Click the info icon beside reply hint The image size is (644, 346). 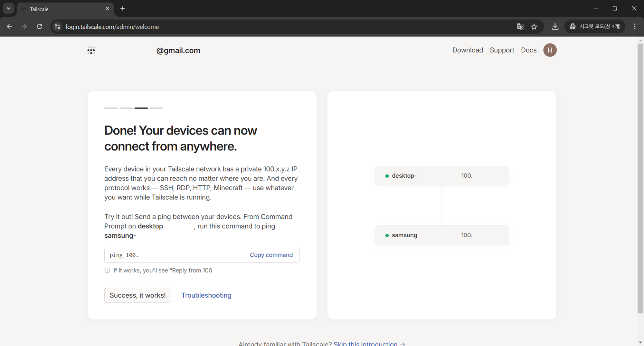[x=107, y=270]
